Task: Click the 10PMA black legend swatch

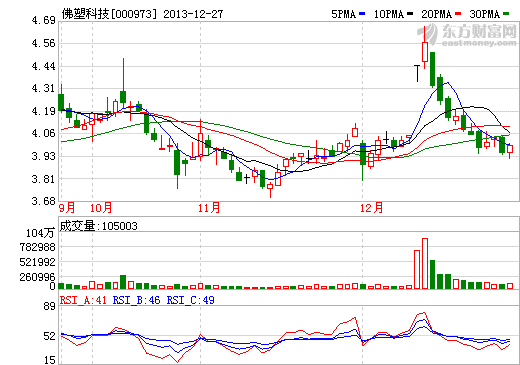Action: click(410, 14)
